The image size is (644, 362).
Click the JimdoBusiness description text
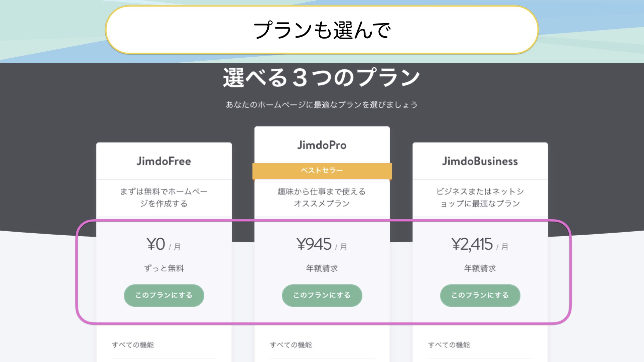click(480, 197)
